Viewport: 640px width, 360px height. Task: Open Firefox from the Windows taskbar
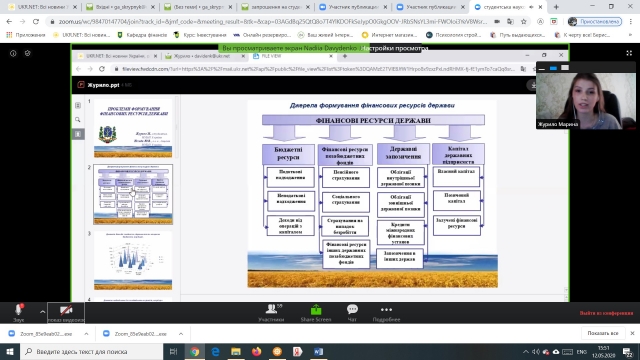click(x=256, y=351)
